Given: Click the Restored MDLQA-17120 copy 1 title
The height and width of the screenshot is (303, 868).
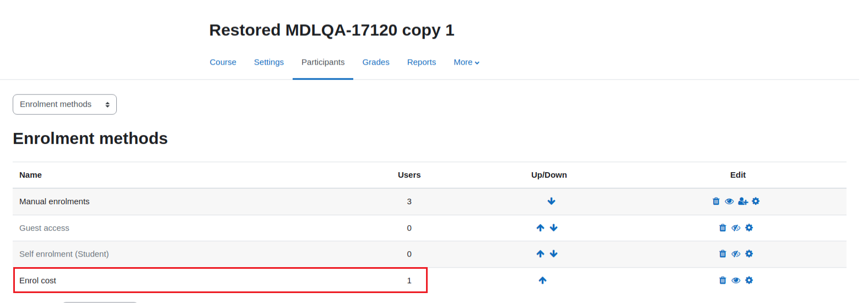Looking at the screenshot, I should [332, 30].
